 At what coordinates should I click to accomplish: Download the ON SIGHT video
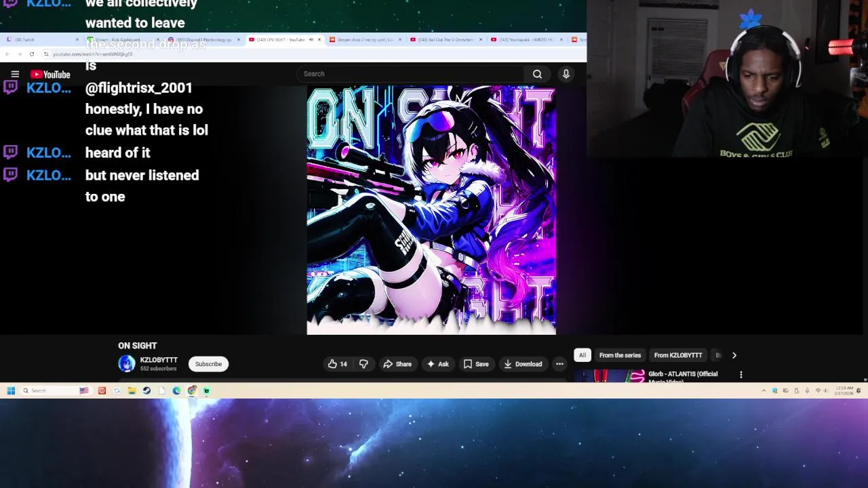click(x=523, y=364)
